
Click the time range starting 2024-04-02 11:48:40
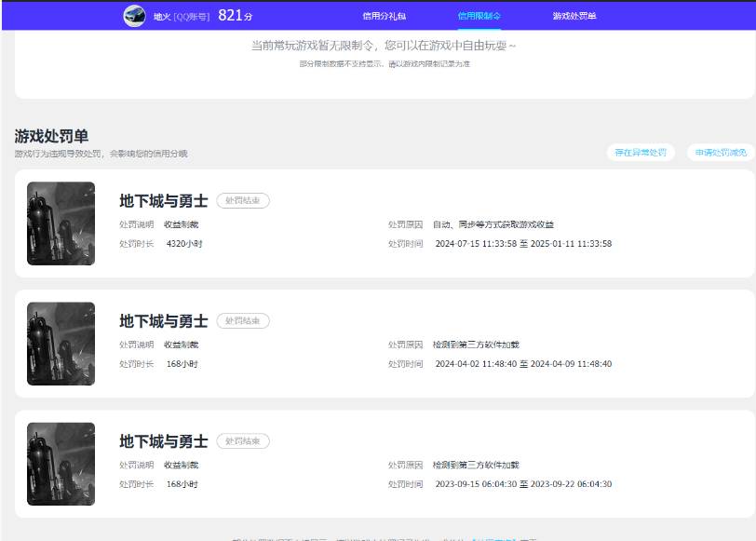(x=523, y=363)
